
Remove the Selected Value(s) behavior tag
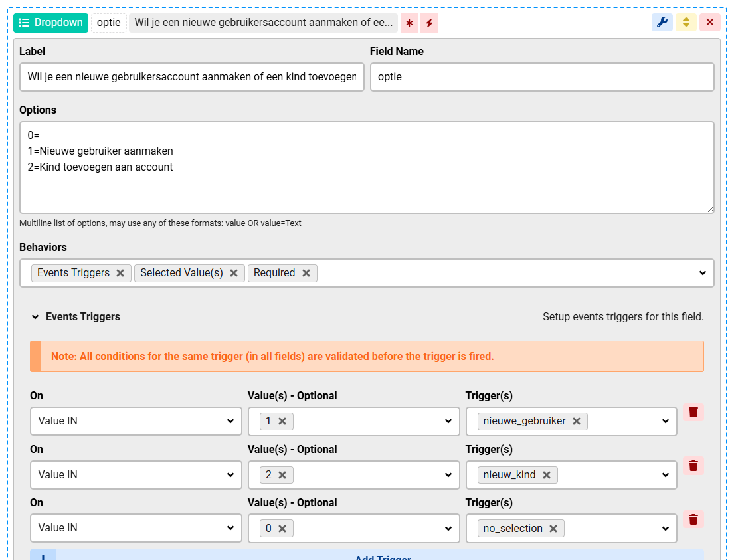point(234,273)
